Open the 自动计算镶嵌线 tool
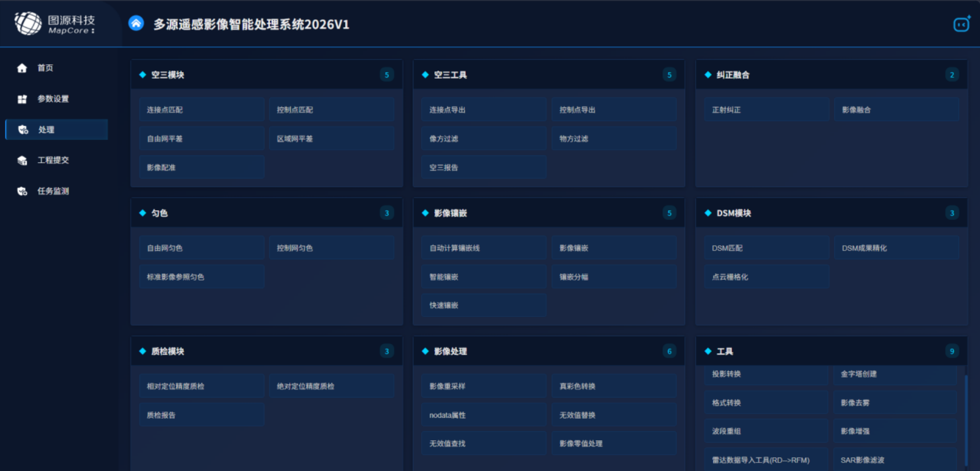This screenshot has width=980, height=471. click(x=485, y=248)
